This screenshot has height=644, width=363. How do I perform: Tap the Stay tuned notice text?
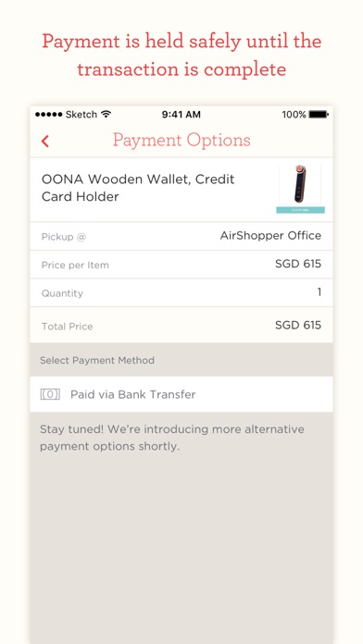tap(172, 438)
